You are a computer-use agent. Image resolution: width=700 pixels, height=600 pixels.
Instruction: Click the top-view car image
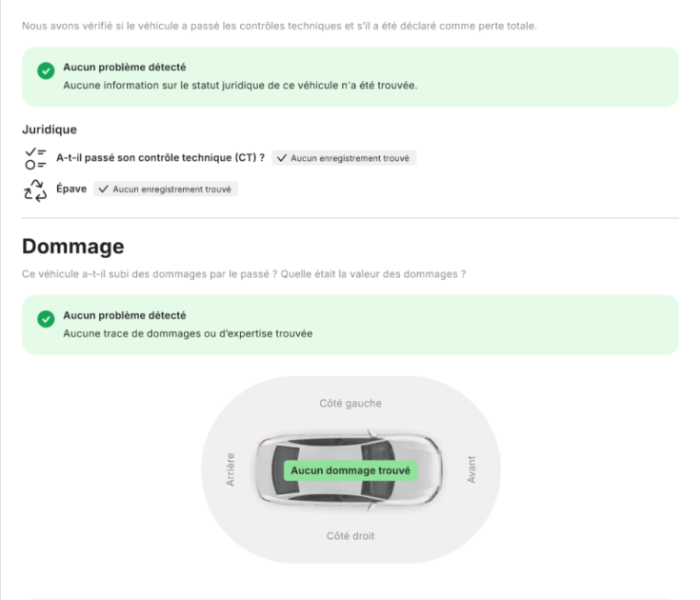tap(350, 470)
